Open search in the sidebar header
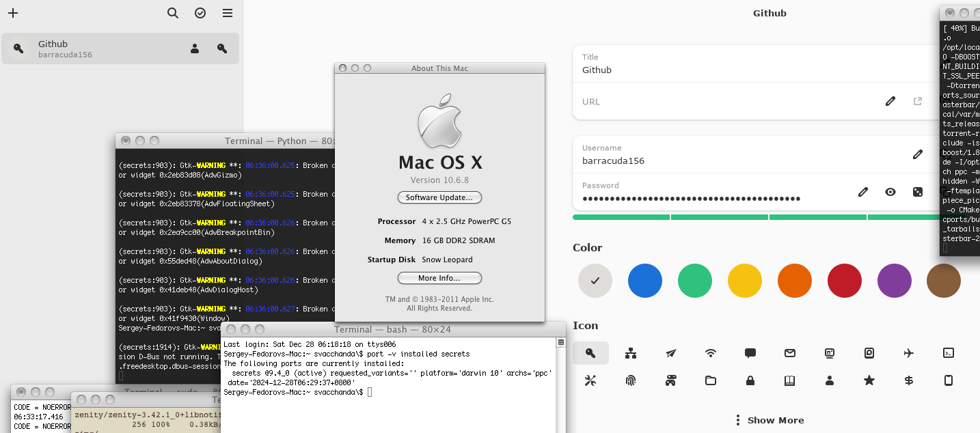The height and width of the screenshot is (433, 980). point(173,13)
